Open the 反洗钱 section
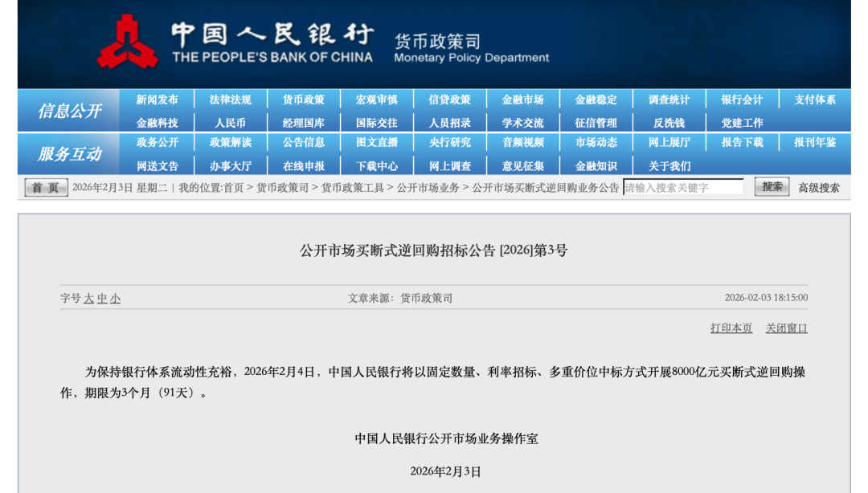 [x=669, y=123]
